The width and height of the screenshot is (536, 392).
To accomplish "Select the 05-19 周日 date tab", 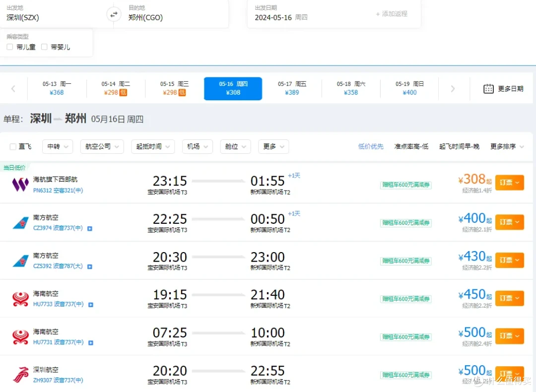I will tap(409, 88).
